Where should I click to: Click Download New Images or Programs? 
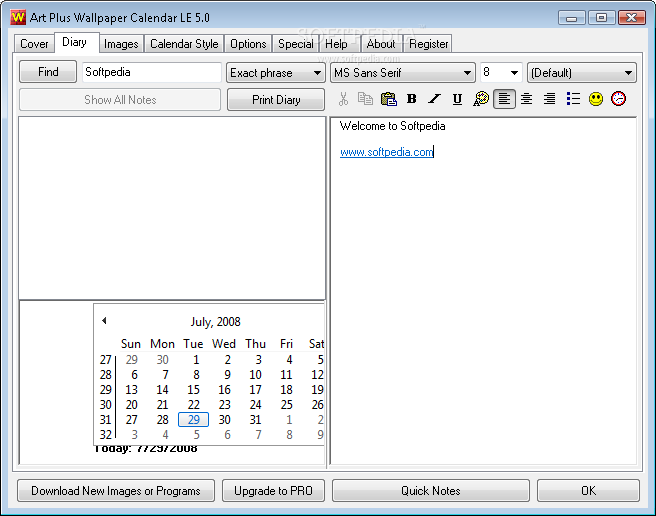point(116,490)
